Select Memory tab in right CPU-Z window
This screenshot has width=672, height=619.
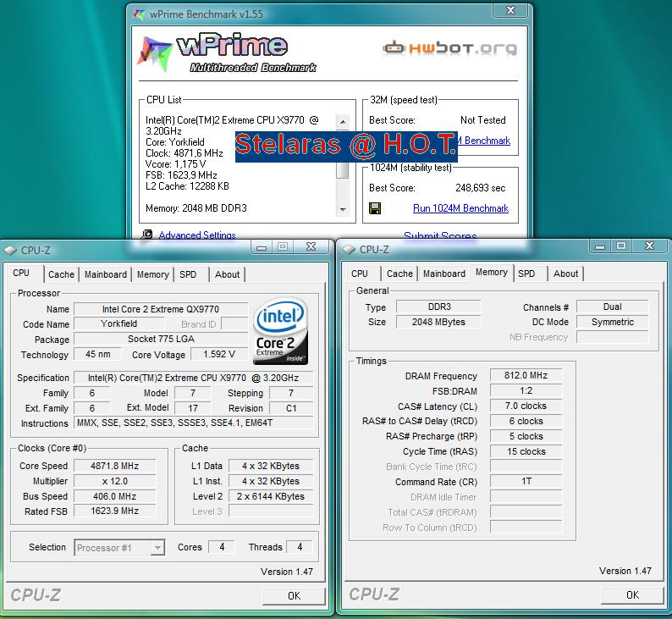pyautogui.click(x=492, y=272)
